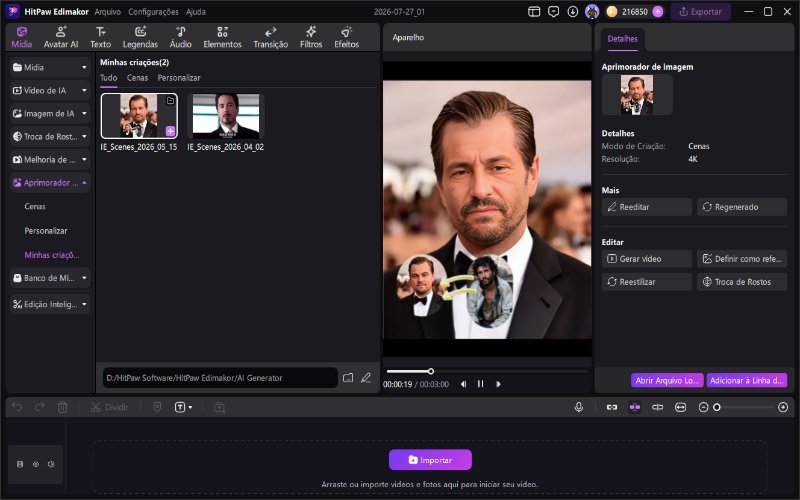
Task: Click the purple Importar button
Action: click(x=430, y=460)
